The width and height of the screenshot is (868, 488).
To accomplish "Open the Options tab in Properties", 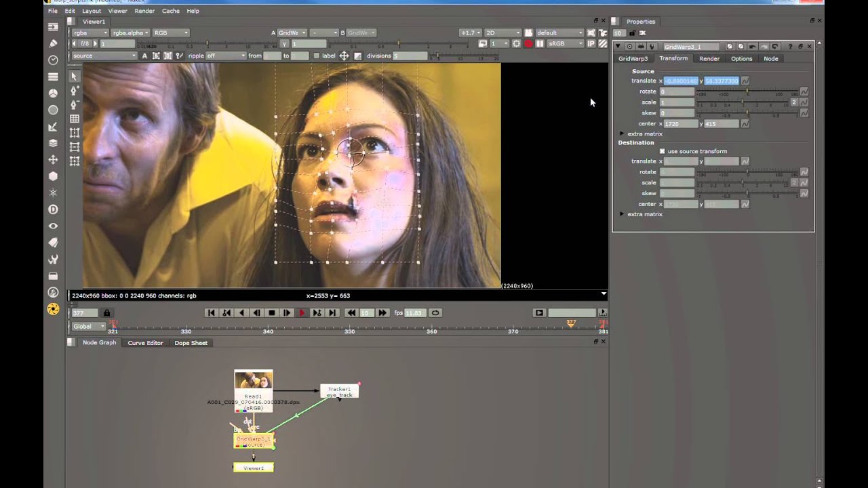I will (x=741, y=59).
